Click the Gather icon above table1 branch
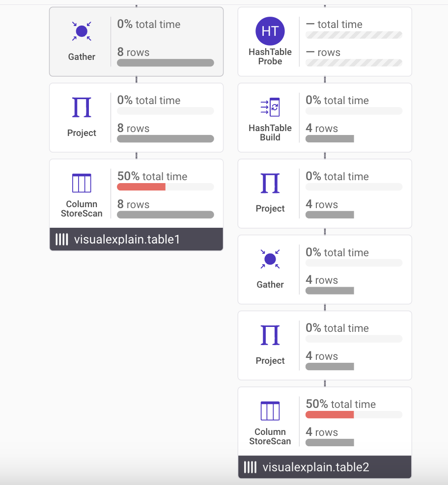The width and height of the screenshot is (448, 485). [x=82, y=31]
